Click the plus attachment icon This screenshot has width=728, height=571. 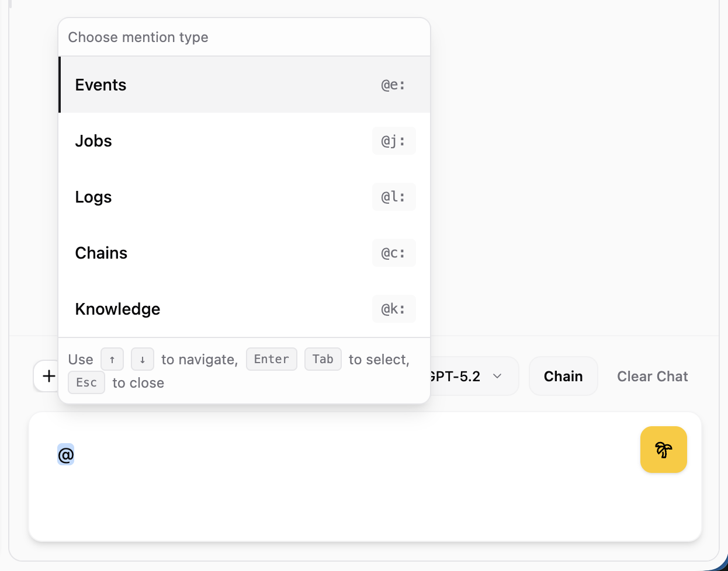coord(47,376)
